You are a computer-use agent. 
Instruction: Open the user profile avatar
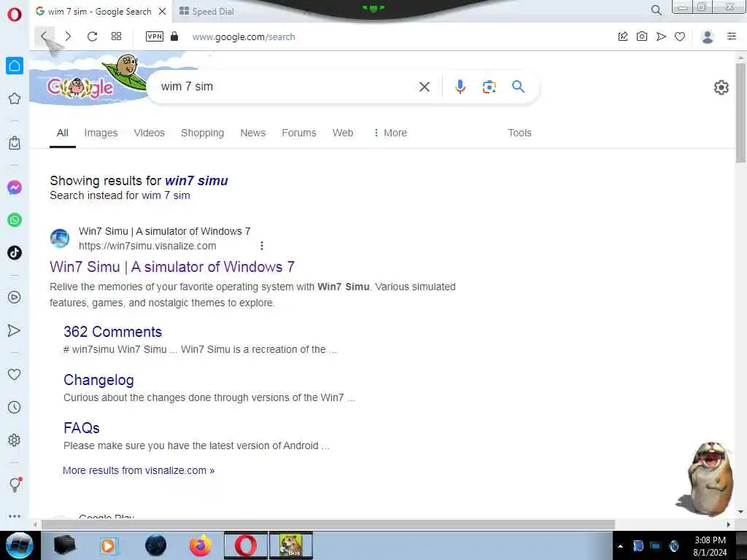[708, 36]
